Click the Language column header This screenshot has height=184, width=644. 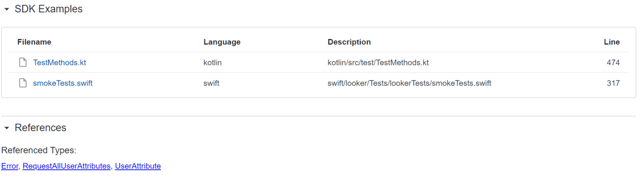[222, 42]
